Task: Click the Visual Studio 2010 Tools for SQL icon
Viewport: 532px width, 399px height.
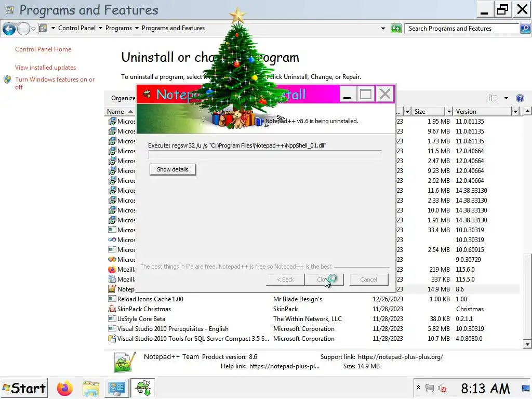Action: (112, 338)
